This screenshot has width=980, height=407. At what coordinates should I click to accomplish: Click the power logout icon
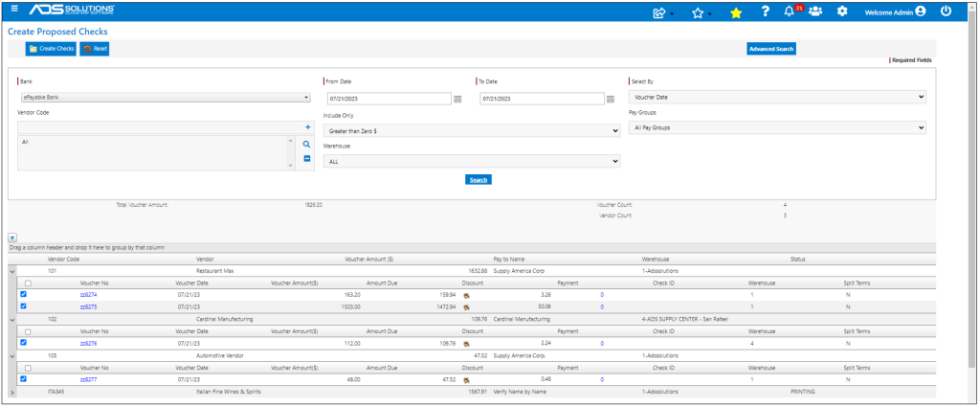[x=947, y=11]
